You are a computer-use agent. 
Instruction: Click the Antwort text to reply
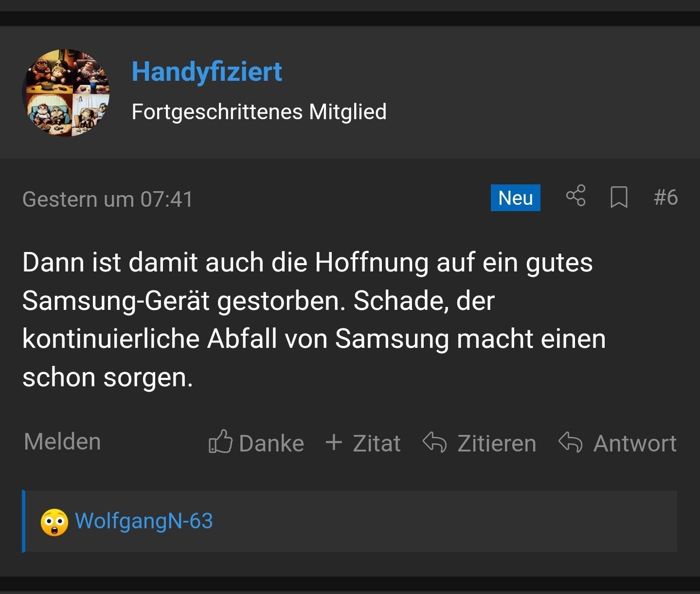[635, 444]
